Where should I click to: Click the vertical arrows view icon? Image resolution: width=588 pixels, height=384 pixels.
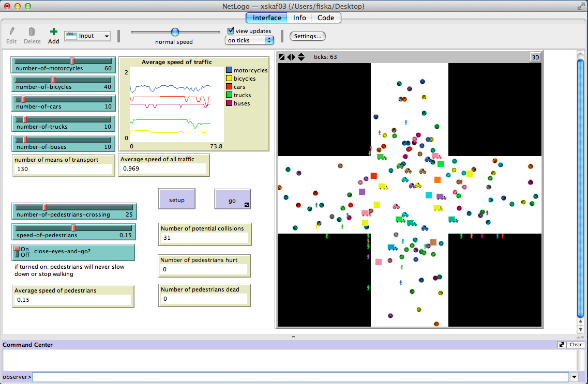coord(301,57)
